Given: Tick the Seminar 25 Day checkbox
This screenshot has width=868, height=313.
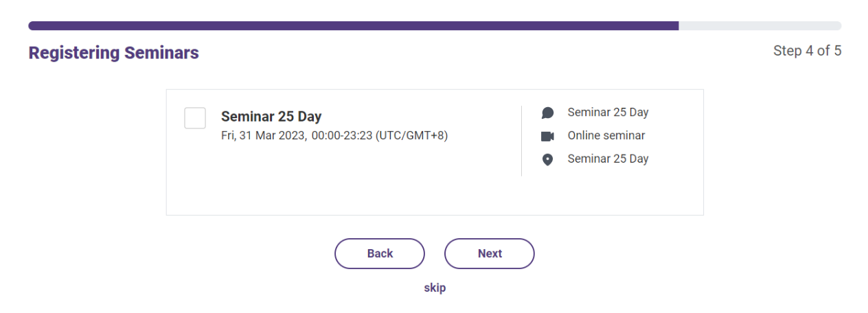Looking at the screenshot, I should click(x=195, y=117).
